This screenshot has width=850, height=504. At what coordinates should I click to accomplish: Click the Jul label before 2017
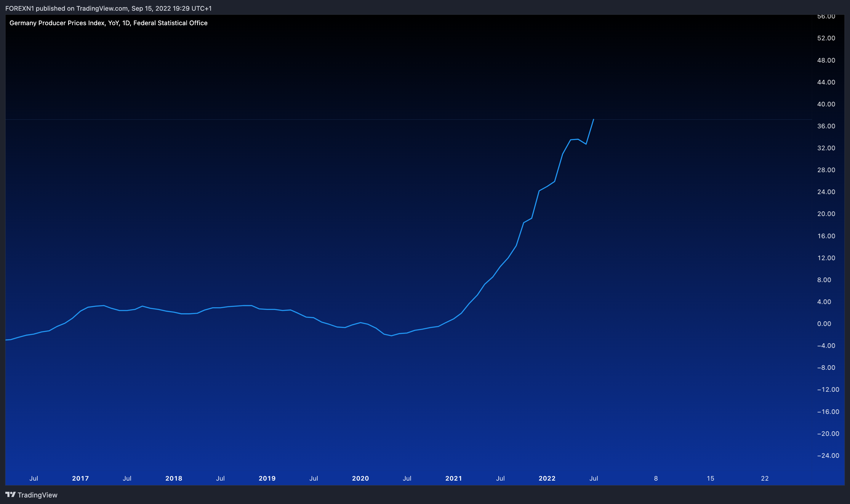33,478
